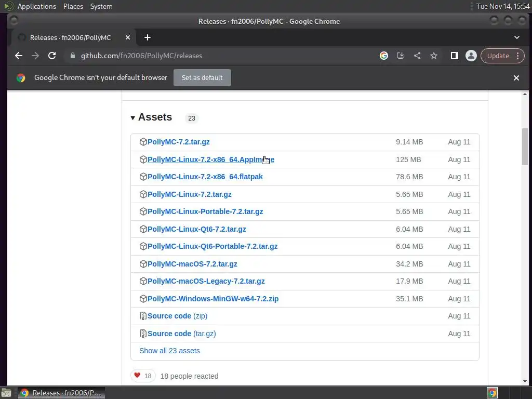The image size is (532, 399).
Task: Click the forward navigation arrow
Action: 35,56
